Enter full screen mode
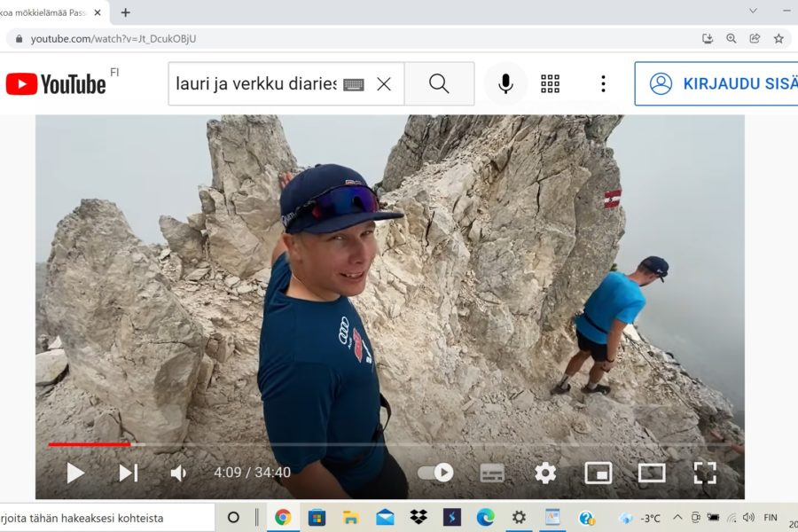The width and height of the screenshot is (798, 532). click(x=705, y=473)
